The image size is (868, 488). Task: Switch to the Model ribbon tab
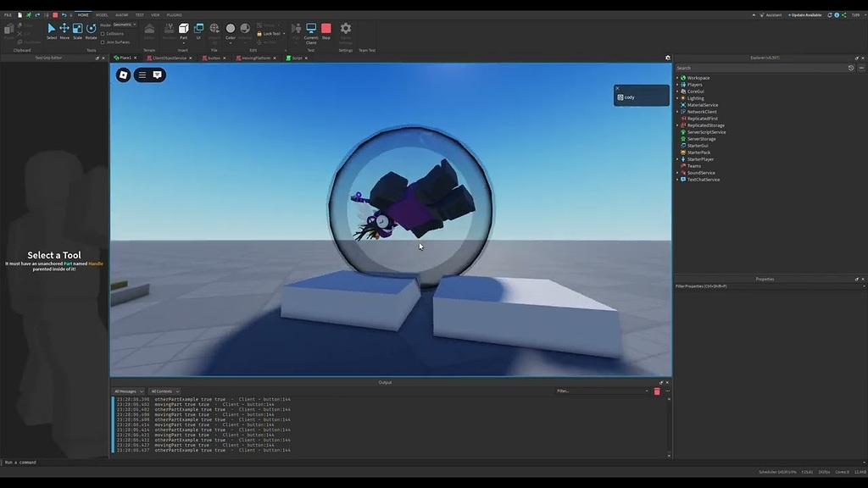pyautogui.click(x=102, y=14)
